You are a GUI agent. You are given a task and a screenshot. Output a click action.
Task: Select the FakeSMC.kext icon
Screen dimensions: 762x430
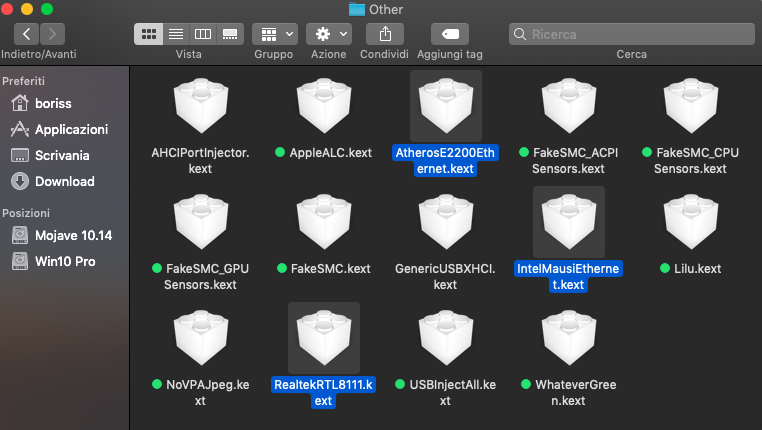click(324, 222)
